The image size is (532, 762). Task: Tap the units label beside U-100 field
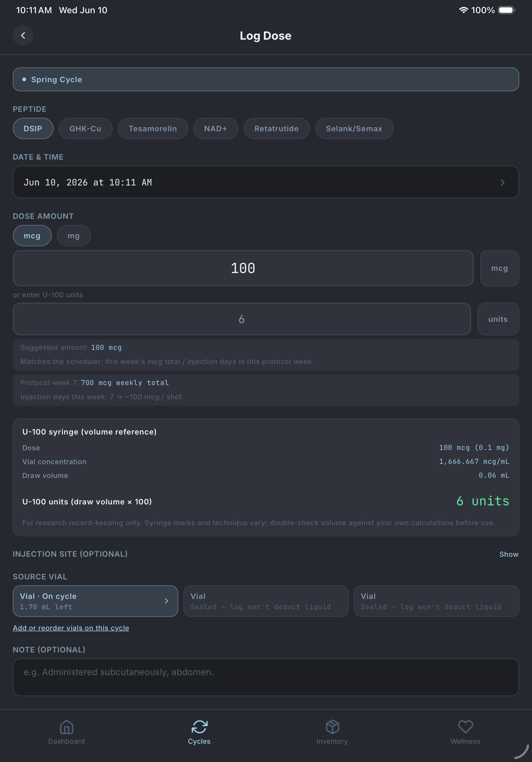pyautogui.click(x=498, y=319)
